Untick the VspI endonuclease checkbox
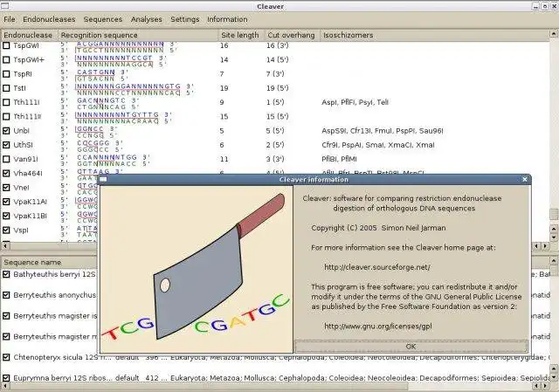The height and width of the screenshot is (392, 559). coord(6,230)
